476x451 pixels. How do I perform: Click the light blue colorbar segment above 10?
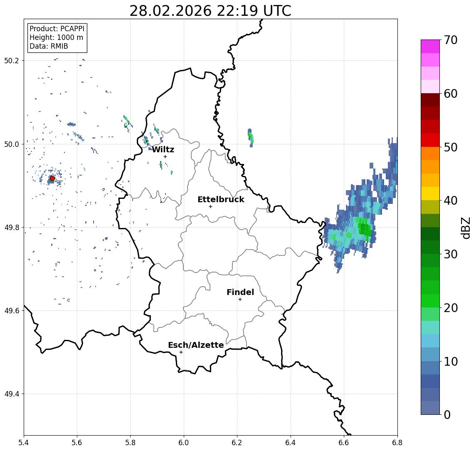pyautogui.click(x=430, y=354)
